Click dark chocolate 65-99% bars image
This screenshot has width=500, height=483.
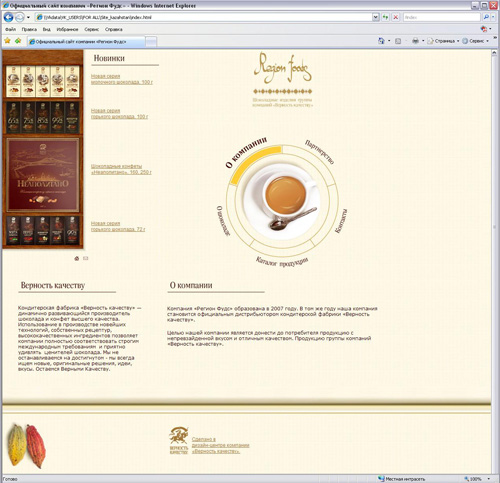43,118
